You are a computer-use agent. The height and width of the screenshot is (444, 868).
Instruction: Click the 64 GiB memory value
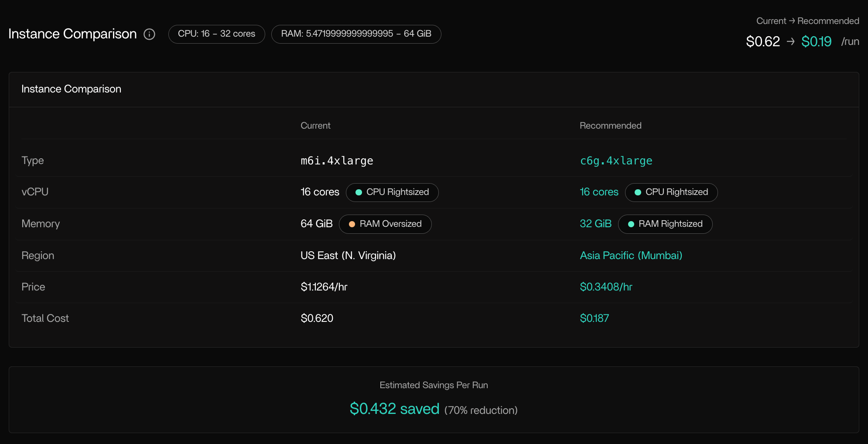click(317, 224)
